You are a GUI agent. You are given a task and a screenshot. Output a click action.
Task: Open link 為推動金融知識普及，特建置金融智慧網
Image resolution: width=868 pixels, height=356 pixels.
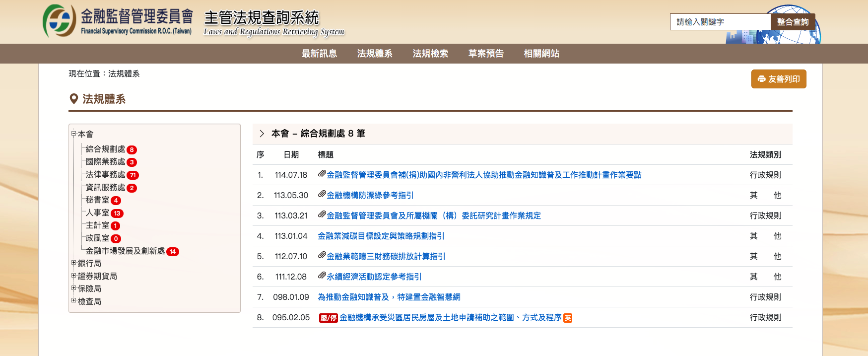tap(389, 297)
